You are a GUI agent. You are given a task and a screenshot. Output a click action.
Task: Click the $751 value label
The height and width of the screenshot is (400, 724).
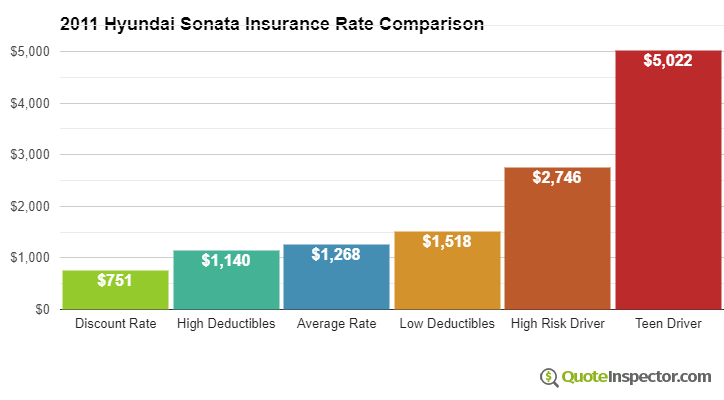coord(115,280)
